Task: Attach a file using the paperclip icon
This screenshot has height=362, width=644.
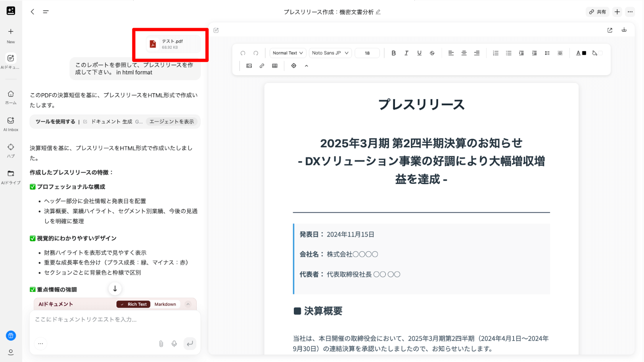Action: [x=161, y=344]
